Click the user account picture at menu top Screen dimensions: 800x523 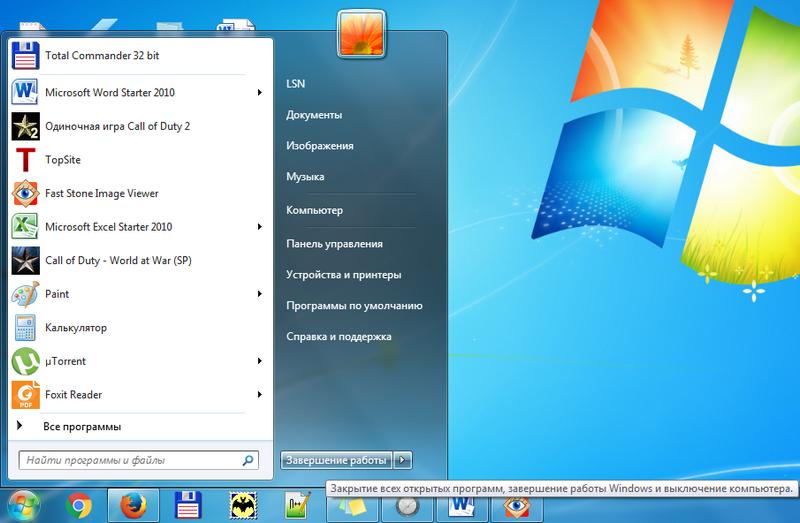362,34
